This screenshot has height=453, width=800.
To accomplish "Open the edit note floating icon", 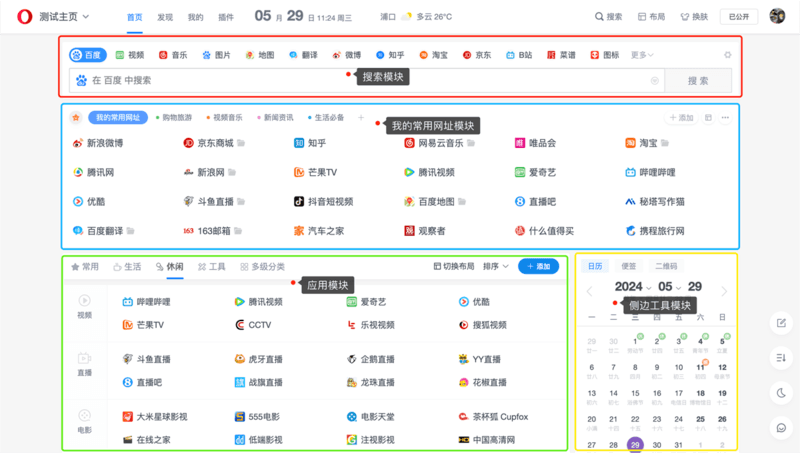I will tap(781, 323).
